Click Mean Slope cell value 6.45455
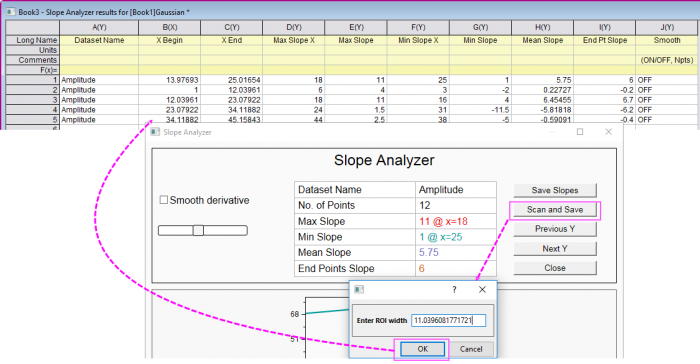 coord(542,100)
